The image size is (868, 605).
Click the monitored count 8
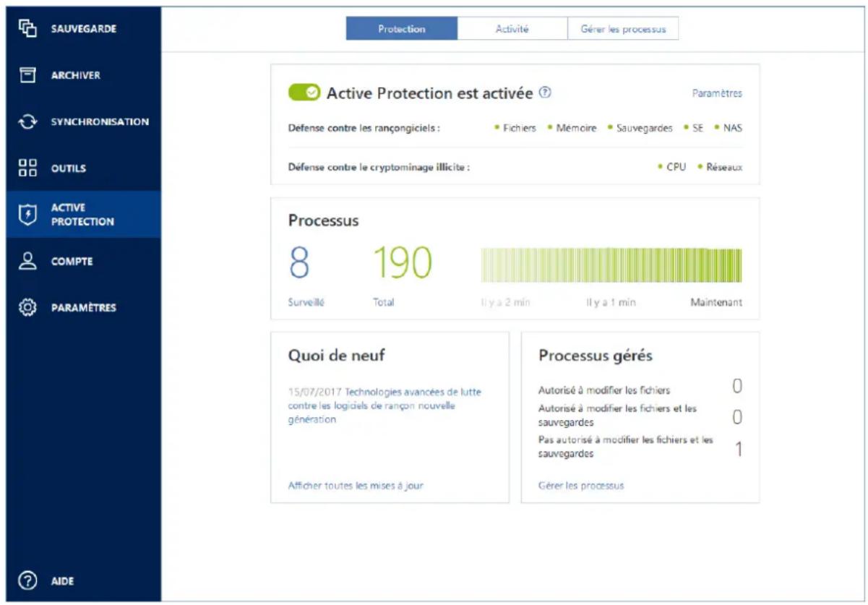299,264
